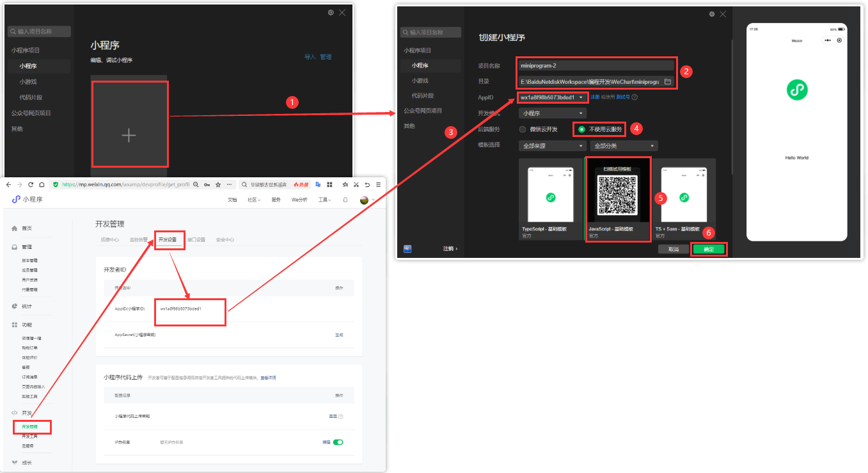Click the 管理 link beside 导入

click(x=326, y=57)
